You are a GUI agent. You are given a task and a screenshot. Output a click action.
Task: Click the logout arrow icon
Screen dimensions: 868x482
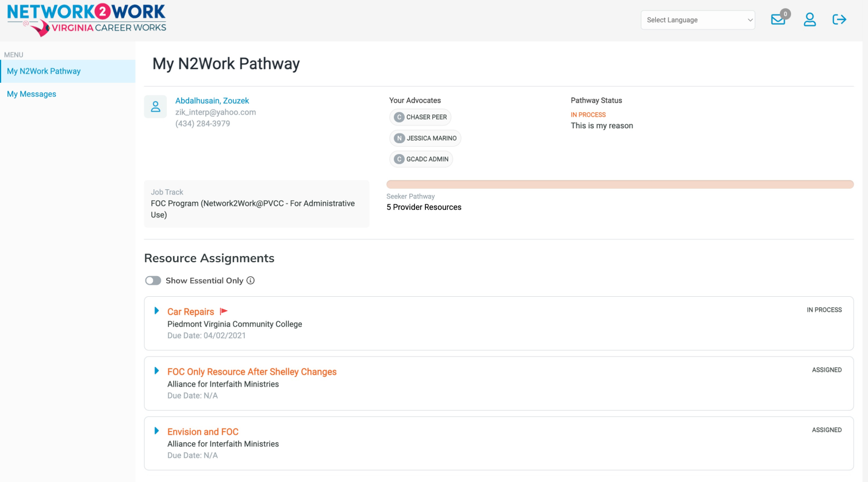(x=839, y=20)
